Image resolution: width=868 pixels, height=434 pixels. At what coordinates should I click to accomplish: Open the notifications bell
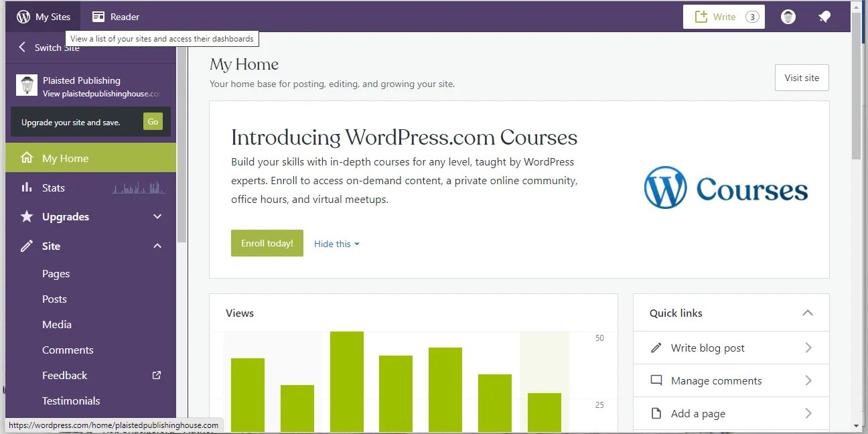824,17
